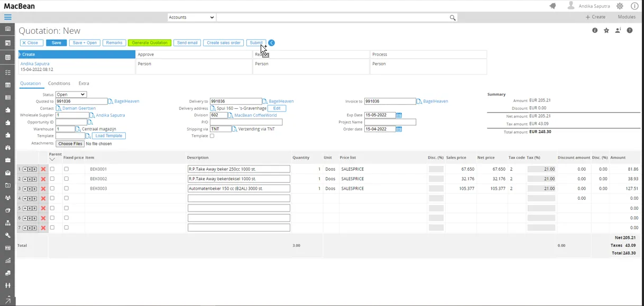Viewport: 644px width, 306px height.
Task: Open the Order date calendar picker
Action: (399, 129)
